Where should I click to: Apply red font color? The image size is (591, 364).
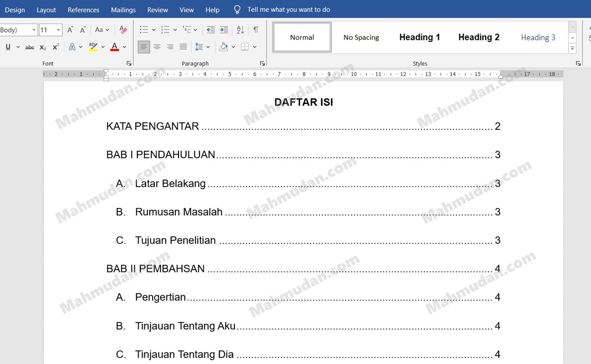115,47
